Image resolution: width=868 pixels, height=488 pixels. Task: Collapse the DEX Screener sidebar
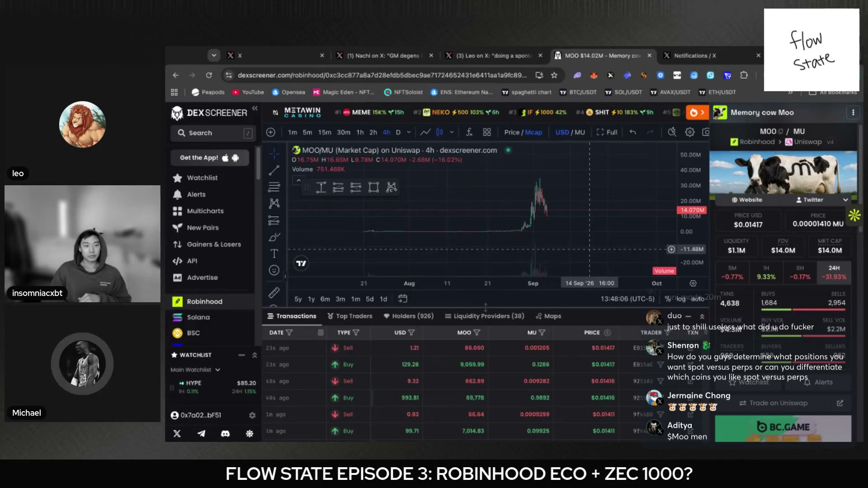click(x=255, y=108)
